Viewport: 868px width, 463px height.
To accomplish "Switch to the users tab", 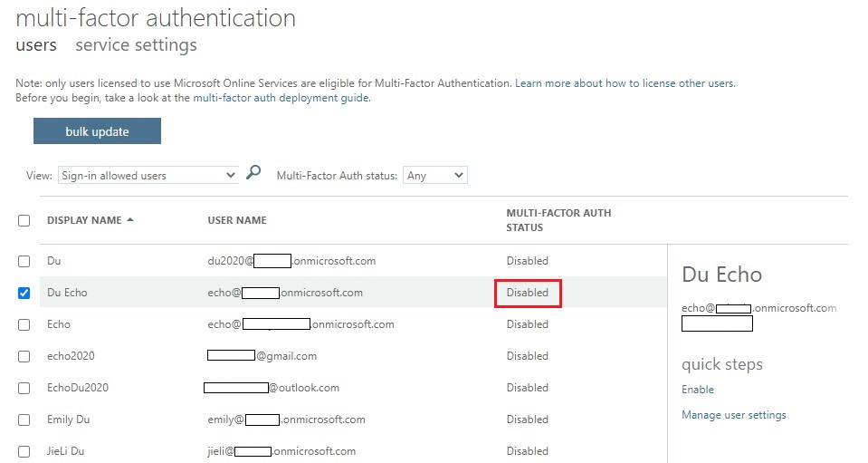I will (36, 45).
